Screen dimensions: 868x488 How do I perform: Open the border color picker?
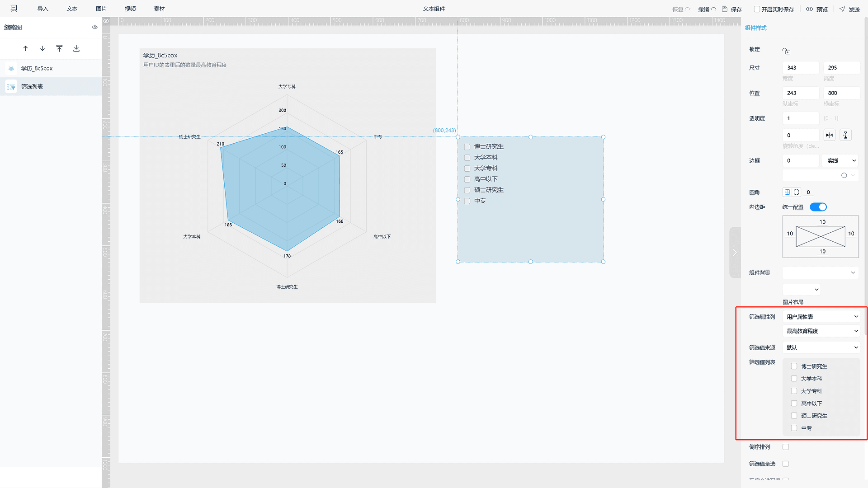click(821, 175)
